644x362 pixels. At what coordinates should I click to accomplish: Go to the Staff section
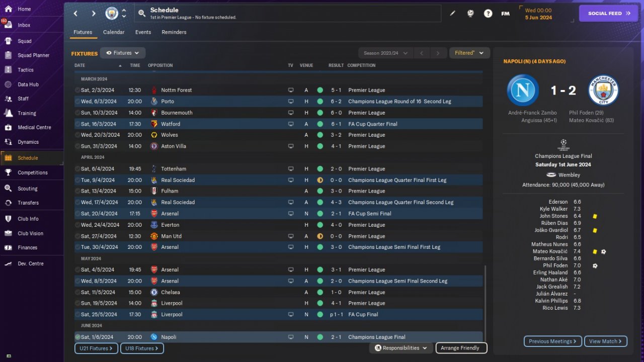point(32,99)
